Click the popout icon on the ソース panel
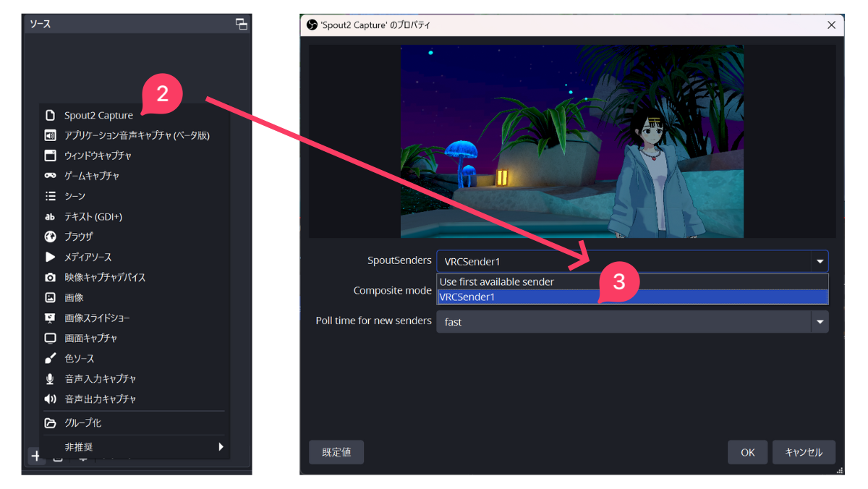The height and width of the screenshot is (489, 868). point(241,23)
